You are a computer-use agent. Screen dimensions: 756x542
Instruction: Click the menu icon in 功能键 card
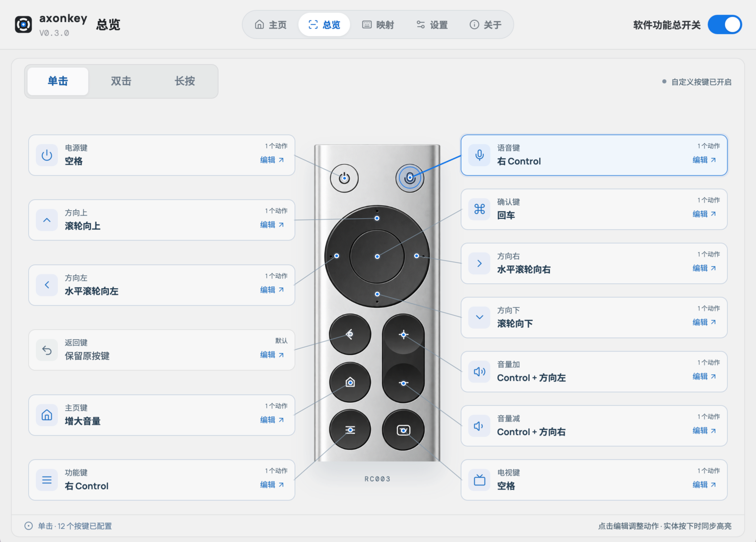47,480
